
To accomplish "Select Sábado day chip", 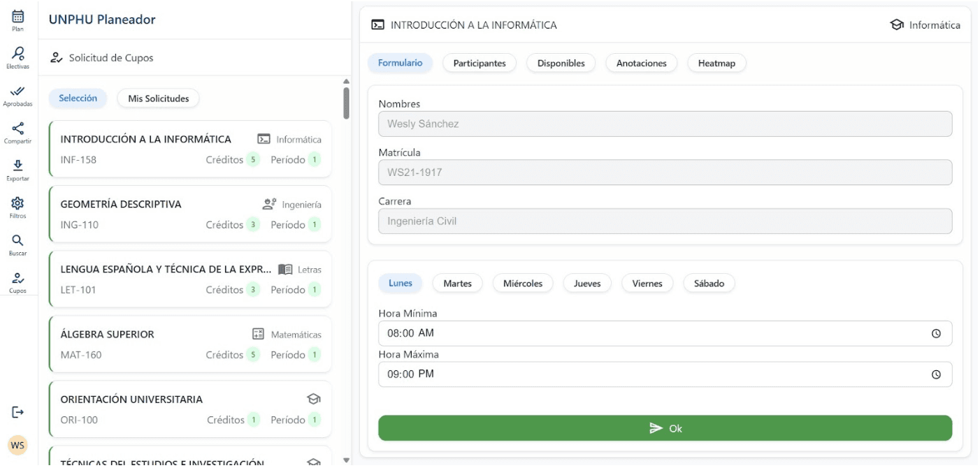I will click(709, 283).
